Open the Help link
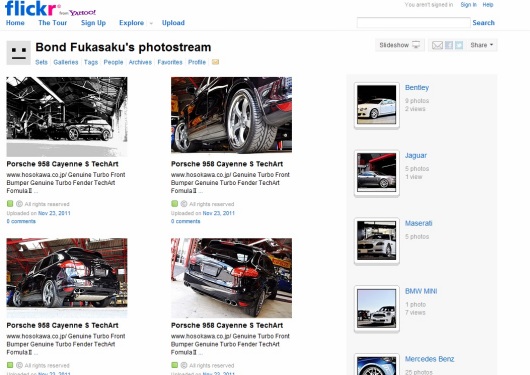 488,5
